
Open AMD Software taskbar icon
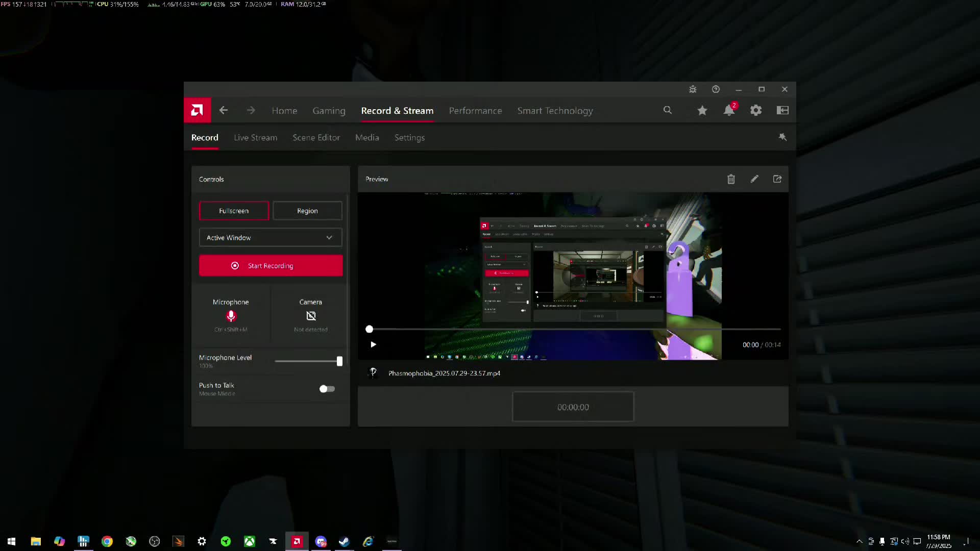[297, 541]
